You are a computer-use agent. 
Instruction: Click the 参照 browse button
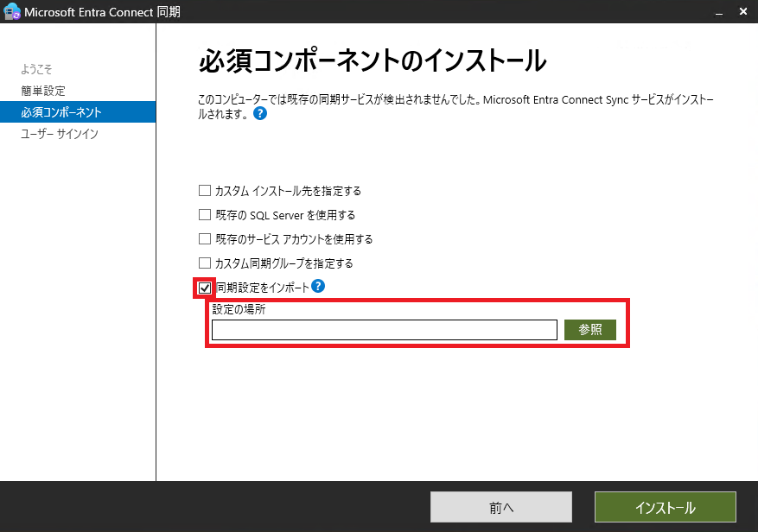point(590,330)
